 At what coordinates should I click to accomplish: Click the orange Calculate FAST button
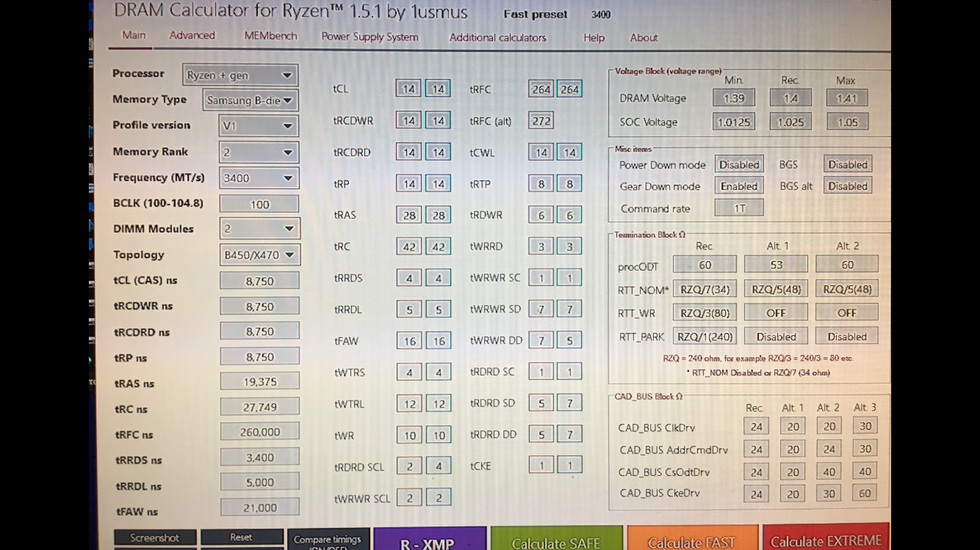(692, 538)
